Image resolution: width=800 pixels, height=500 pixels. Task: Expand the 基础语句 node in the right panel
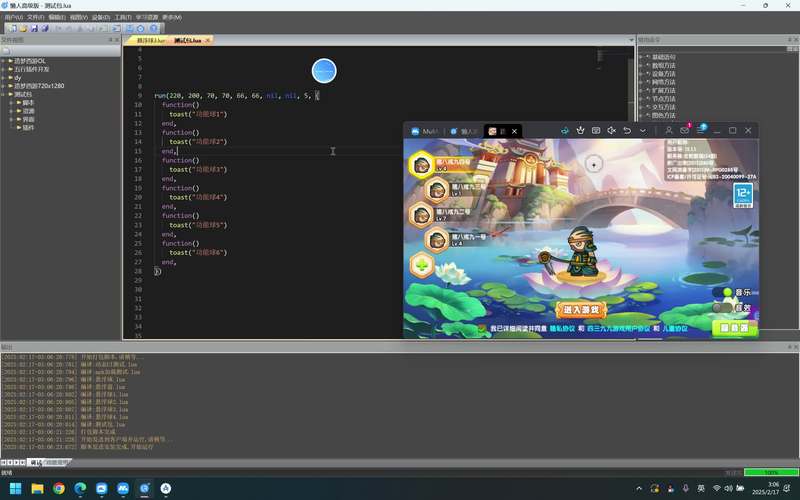[641, 57]
